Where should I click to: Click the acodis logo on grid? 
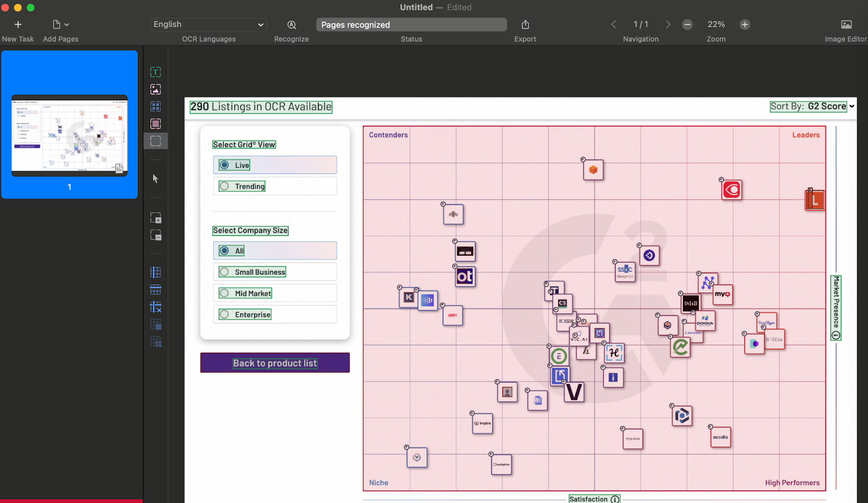tap(720, 437)
